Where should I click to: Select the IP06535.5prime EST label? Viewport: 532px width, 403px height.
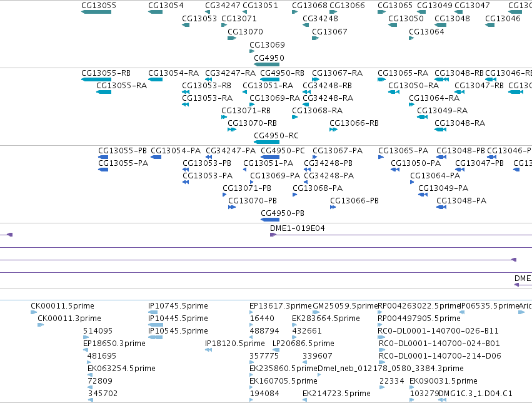pos(489,306)
